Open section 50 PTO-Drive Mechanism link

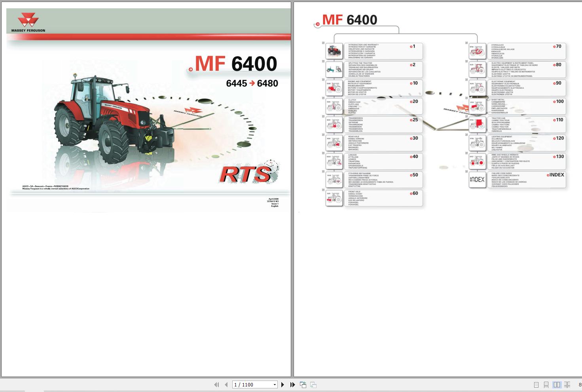[x=383, y=180]
